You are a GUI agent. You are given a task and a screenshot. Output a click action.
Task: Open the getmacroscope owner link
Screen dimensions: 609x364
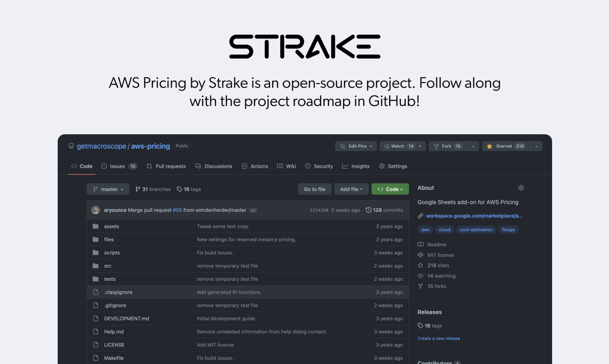(101, 146)
